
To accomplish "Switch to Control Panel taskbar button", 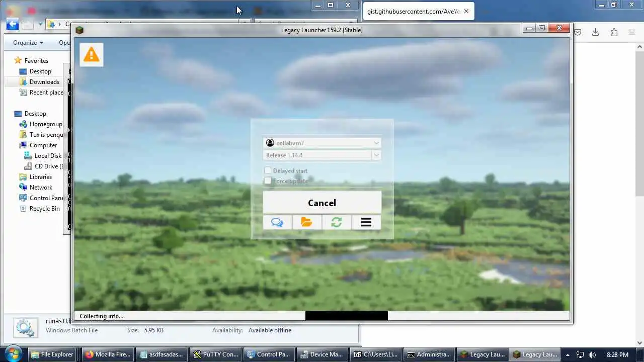I will click(x=268, y=354).
